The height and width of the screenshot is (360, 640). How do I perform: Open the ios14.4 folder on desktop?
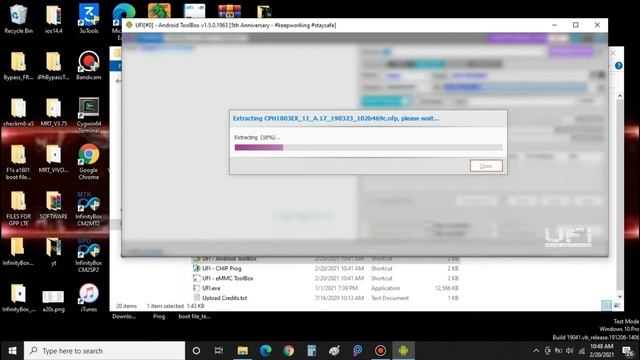[x=53, y=18]
